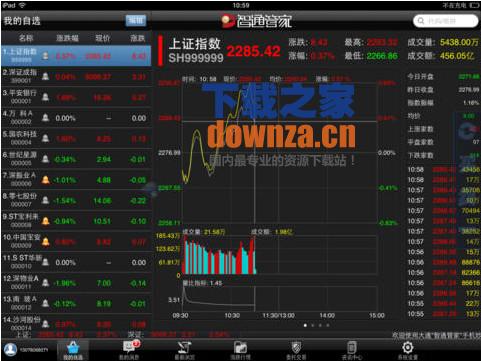Toggle alert bell for 2.深证成指

(46, 77)
